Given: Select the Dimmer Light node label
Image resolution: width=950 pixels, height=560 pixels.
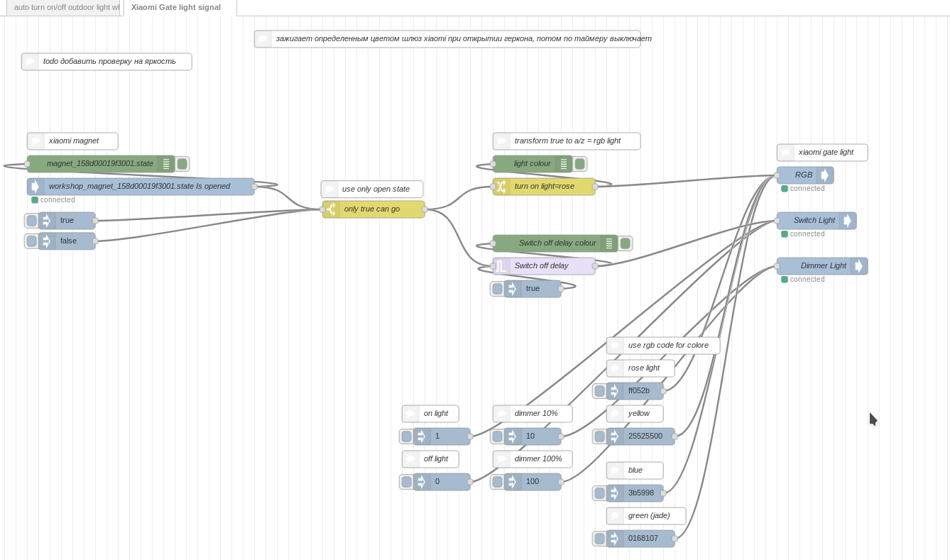Looking at the screenshot, I should point(824,266).
